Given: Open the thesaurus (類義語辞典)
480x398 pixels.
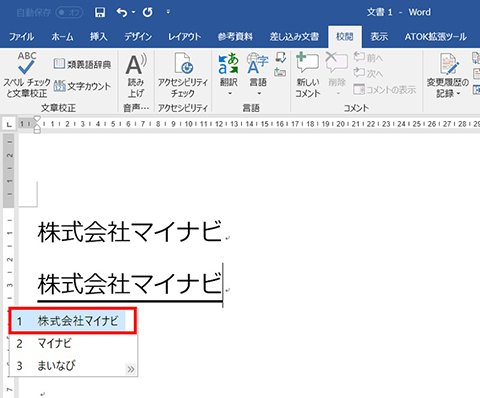Looking at the screenshot, I should [82, 64].
